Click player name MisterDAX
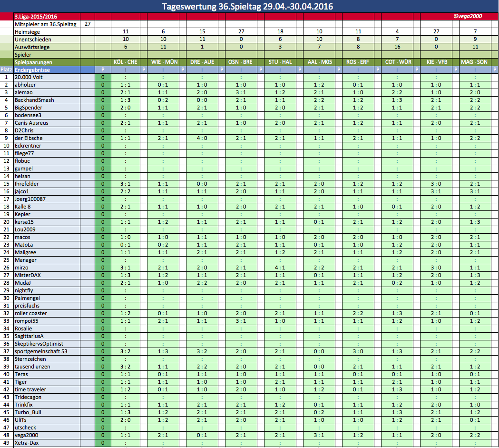Screen dimensions: 499x448 click(28, 276)
